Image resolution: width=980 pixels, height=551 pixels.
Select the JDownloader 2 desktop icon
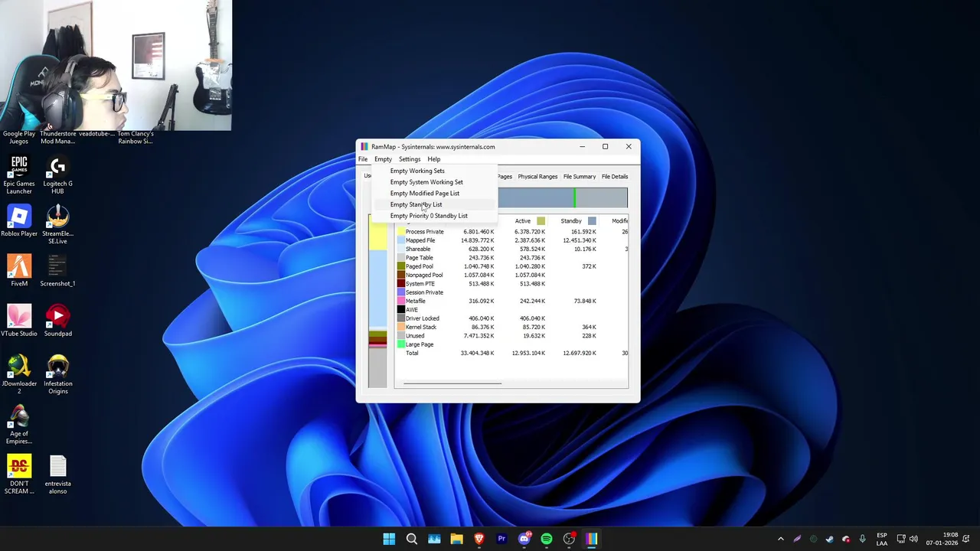(19, 375)
